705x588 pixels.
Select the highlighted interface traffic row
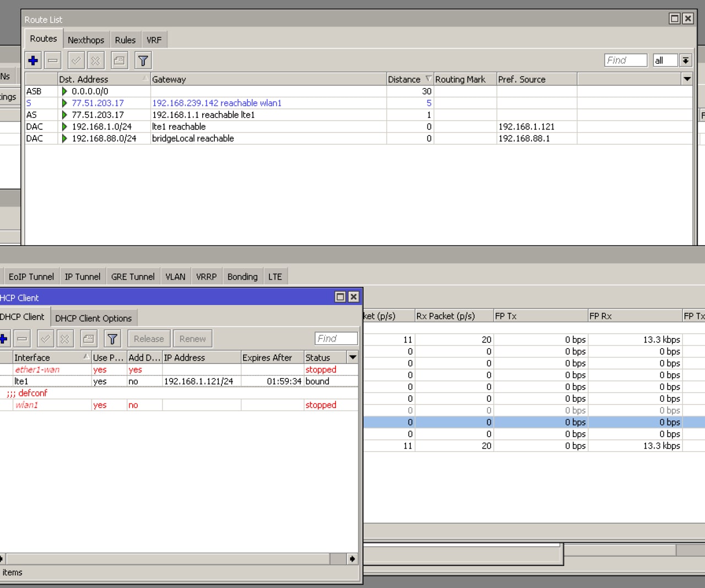534,422
